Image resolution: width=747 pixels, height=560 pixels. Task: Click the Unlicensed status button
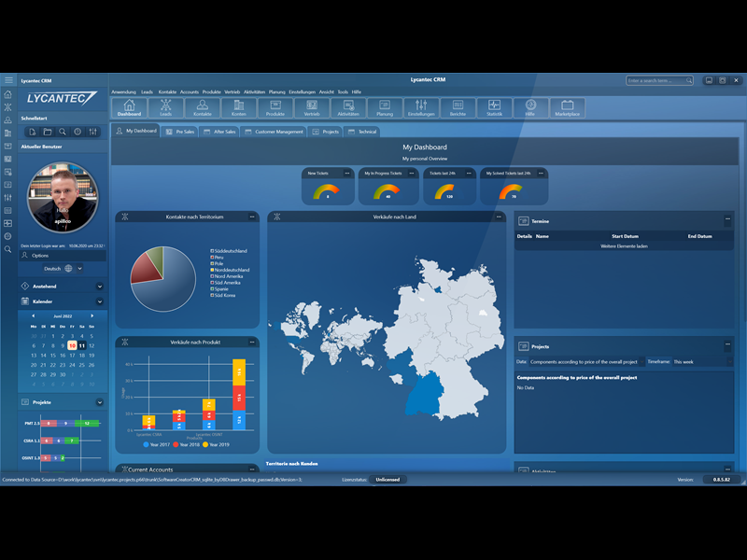pos(388,480)
